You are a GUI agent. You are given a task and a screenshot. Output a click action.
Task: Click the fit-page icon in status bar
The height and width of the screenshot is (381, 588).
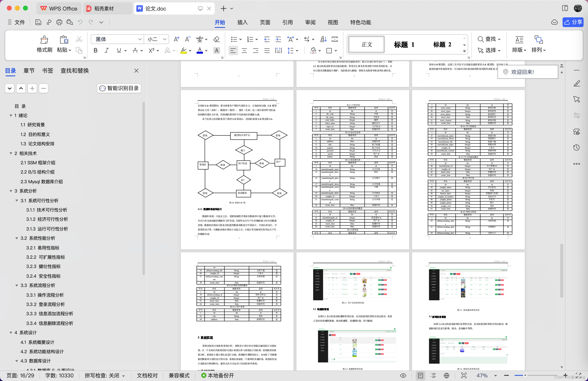click(x=464, y=376)
